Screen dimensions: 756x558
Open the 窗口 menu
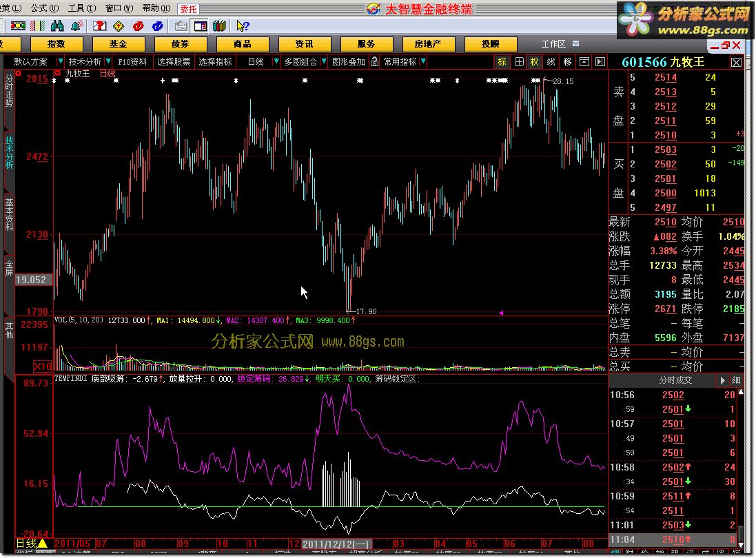(x=119, y=8)
